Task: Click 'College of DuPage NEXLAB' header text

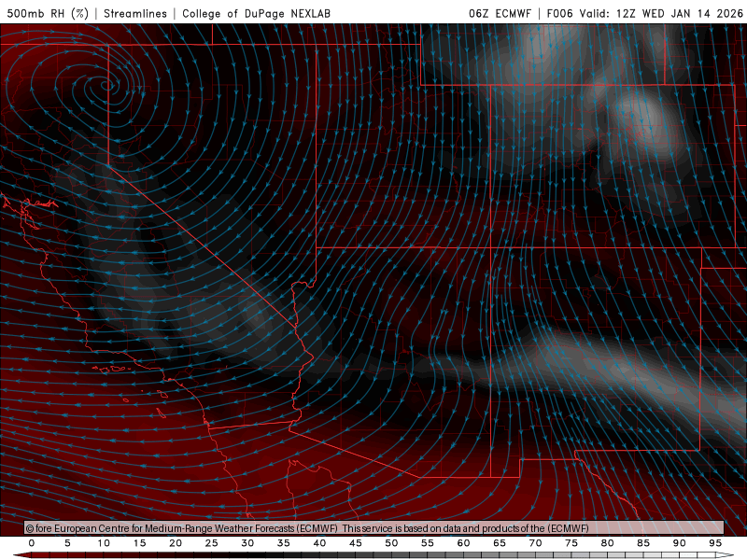Action: point(256,13)
